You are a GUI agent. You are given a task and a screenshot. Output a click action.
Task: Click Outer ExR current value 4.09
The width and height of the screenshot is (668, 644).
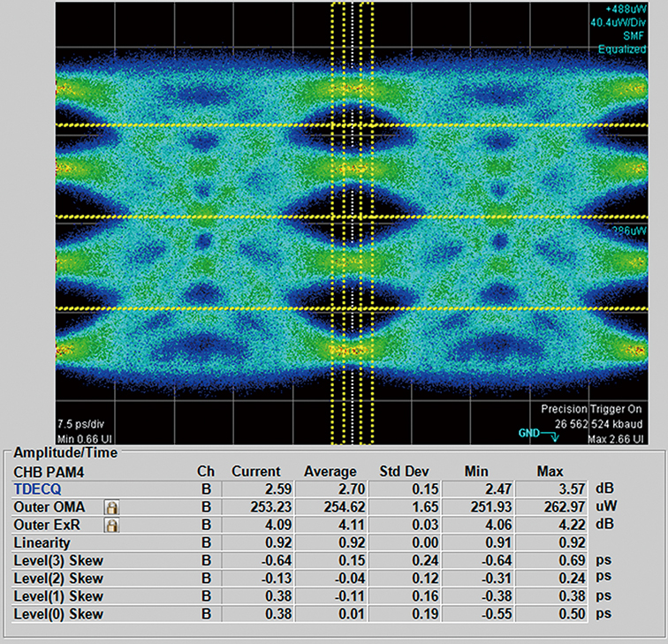point(278,525)
